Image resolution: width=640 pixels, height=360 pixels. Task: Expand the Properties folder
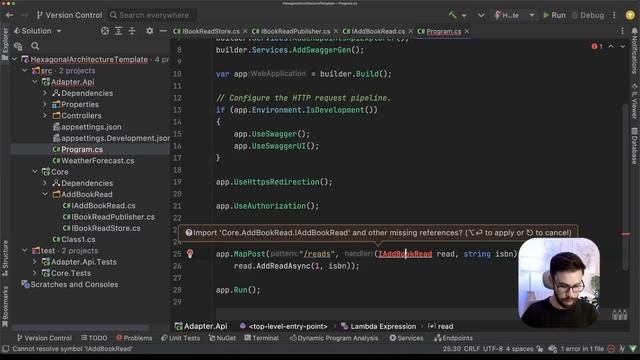45,104
